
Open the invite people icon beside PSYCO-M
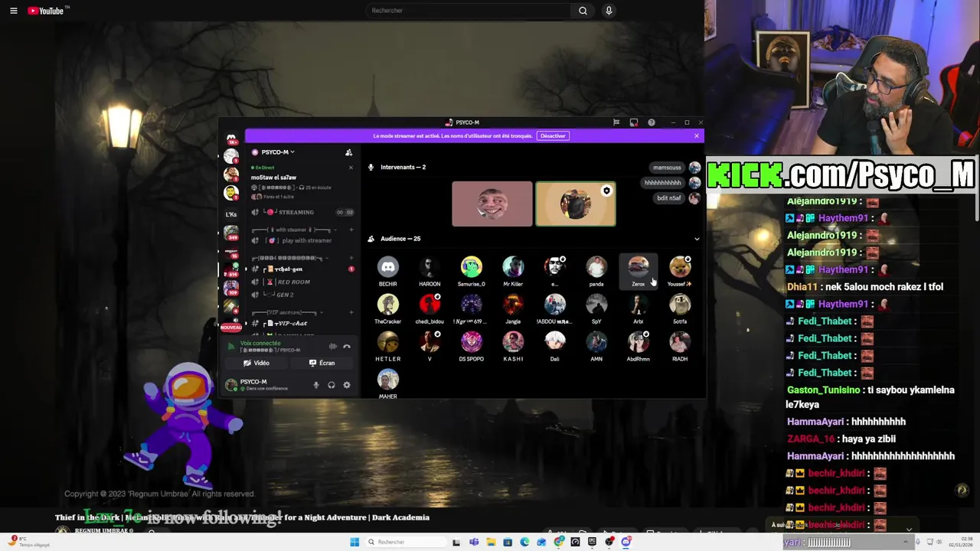pyautogui.click(x=348, y=152)
